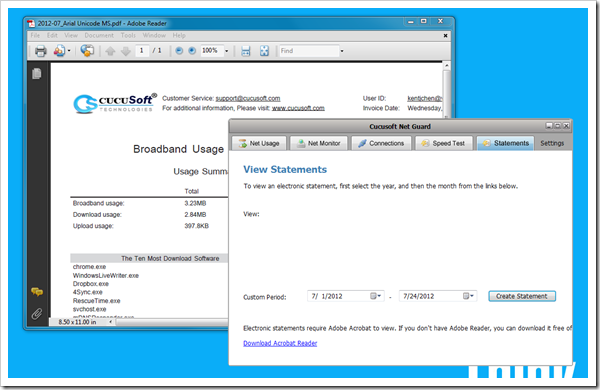Select the Statements tab
This screenshot has width=600, height=390.
(505, 144)
